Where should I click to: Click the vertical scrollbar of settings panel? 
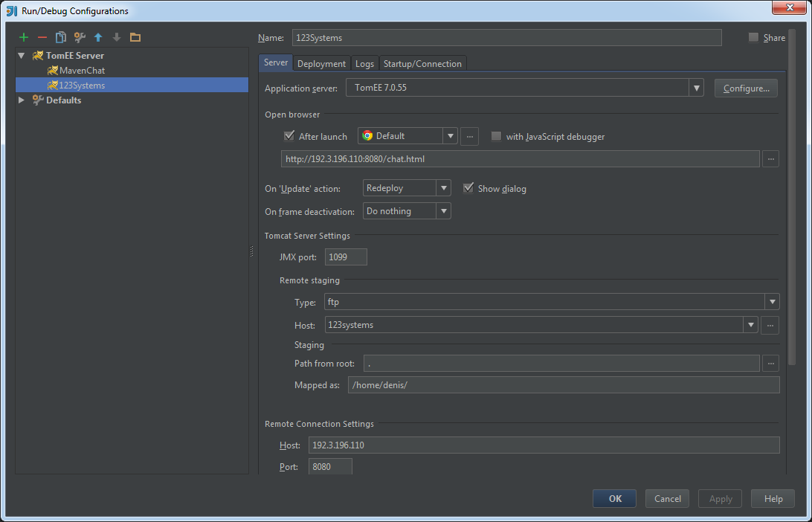pyautogui.click(x=791, y=197)
